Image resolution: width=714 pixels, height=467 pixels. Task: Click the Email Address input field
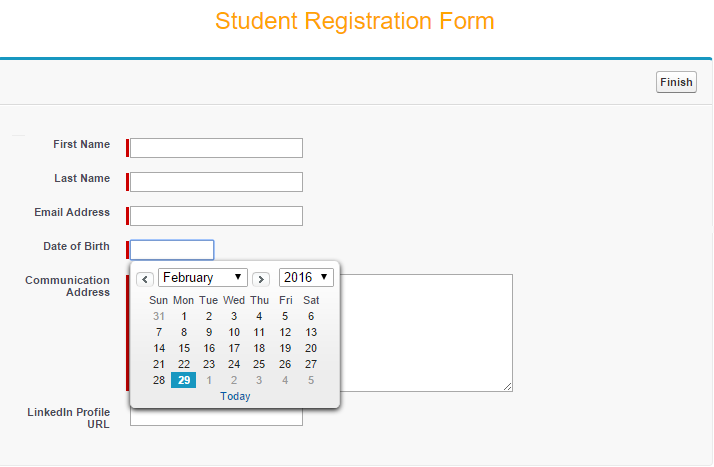click(216, 216)
